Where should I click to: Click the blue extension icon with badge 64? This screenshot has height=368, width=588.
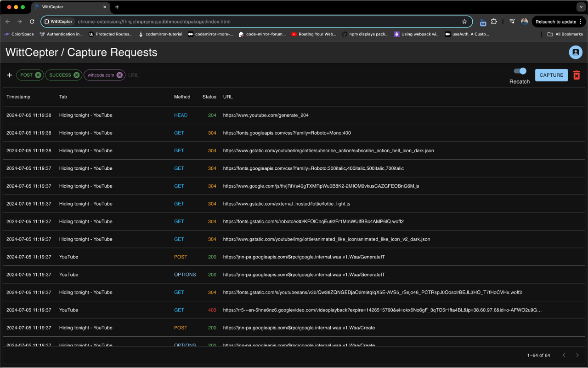(483, 22)
